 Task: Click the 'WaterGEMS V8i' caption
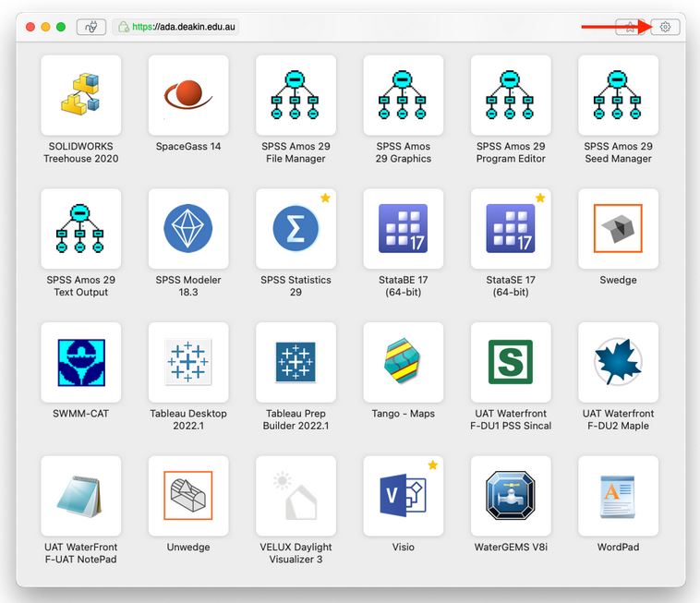[511, 547]
